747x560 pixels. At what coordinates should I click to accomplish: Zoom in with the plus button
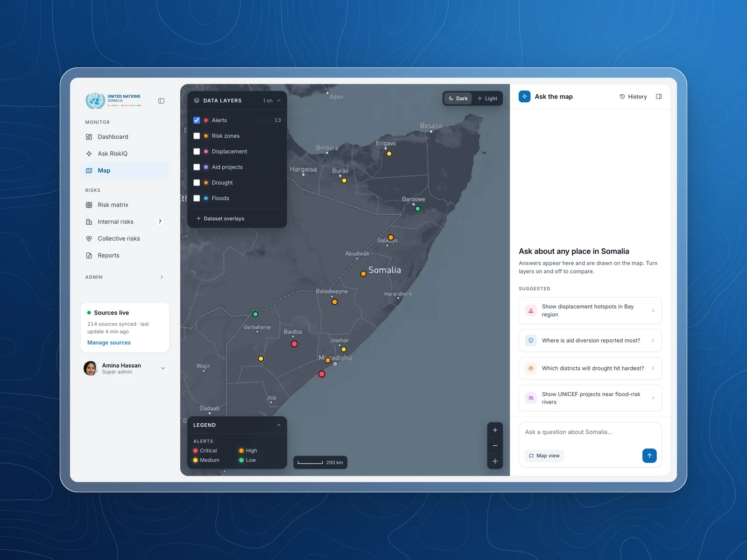(x=495, y=430)
